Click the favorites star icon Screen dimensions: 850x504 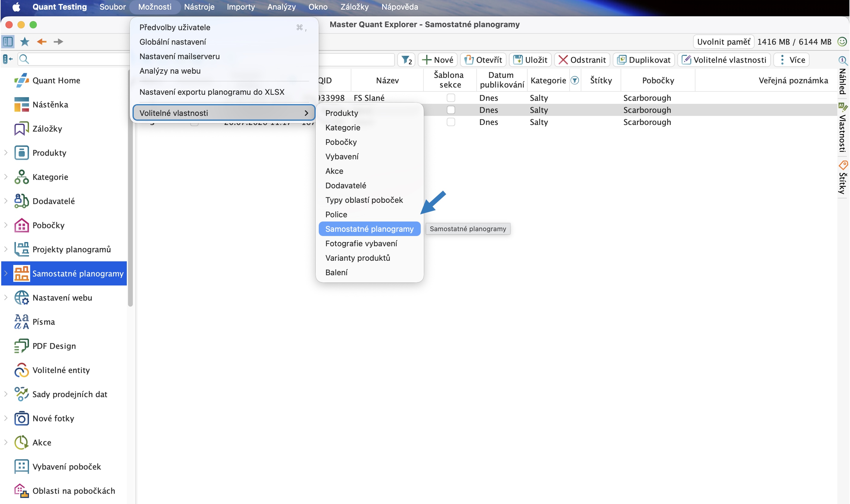pos(25,42)
